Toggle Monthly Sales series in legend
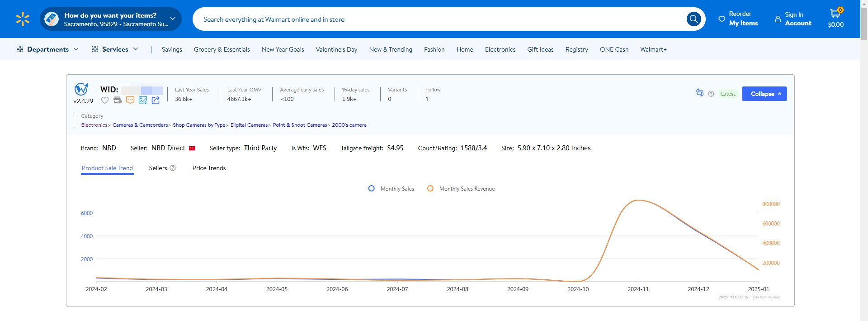The height and width of the screenshot is (321, 868). (x=391, y=189)
